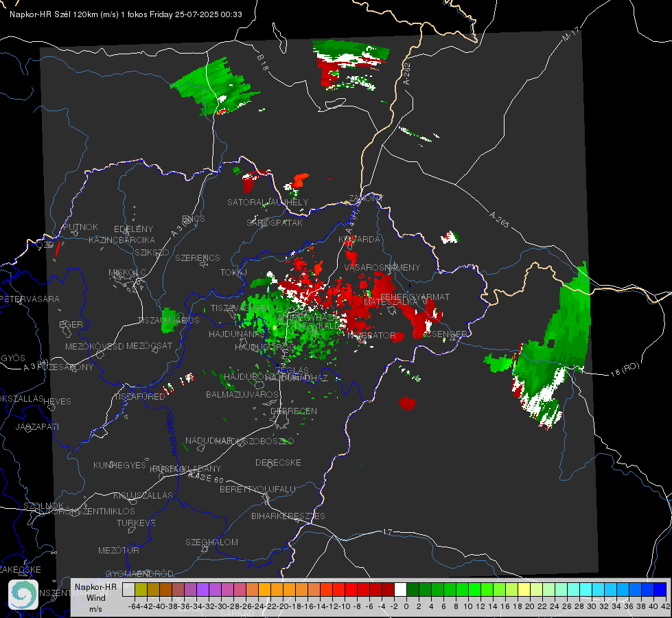Select the SÁTORALJAÚJHELY label
Screen dimensions: 672x618
pos(268,202)
